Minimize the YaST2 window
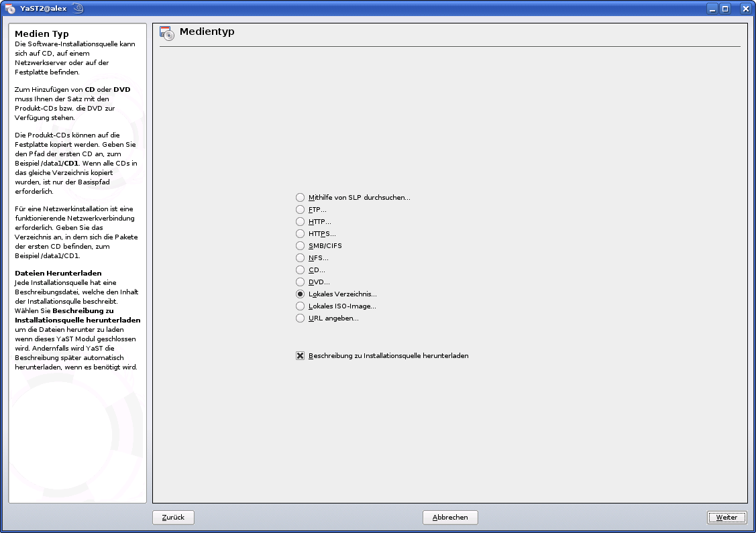The height and width of the screenshot is (533, 756). [x=712, y=9]
